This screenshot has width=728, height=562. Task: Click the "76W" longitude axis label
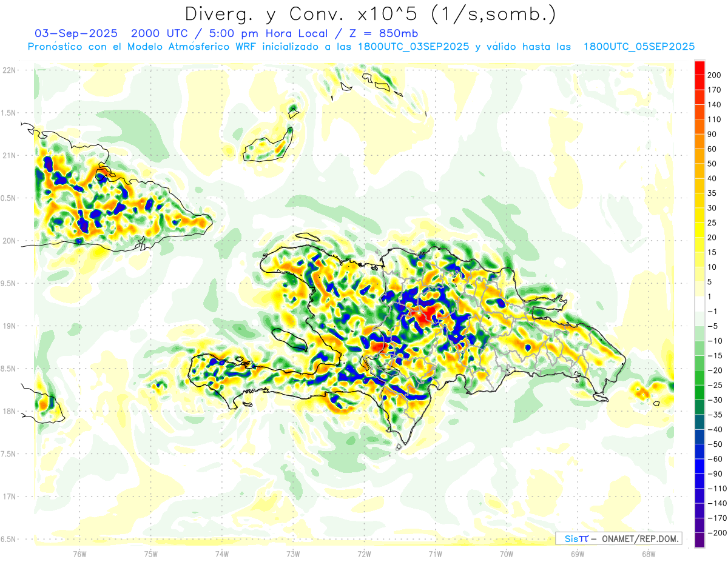(x=79, y=554)
